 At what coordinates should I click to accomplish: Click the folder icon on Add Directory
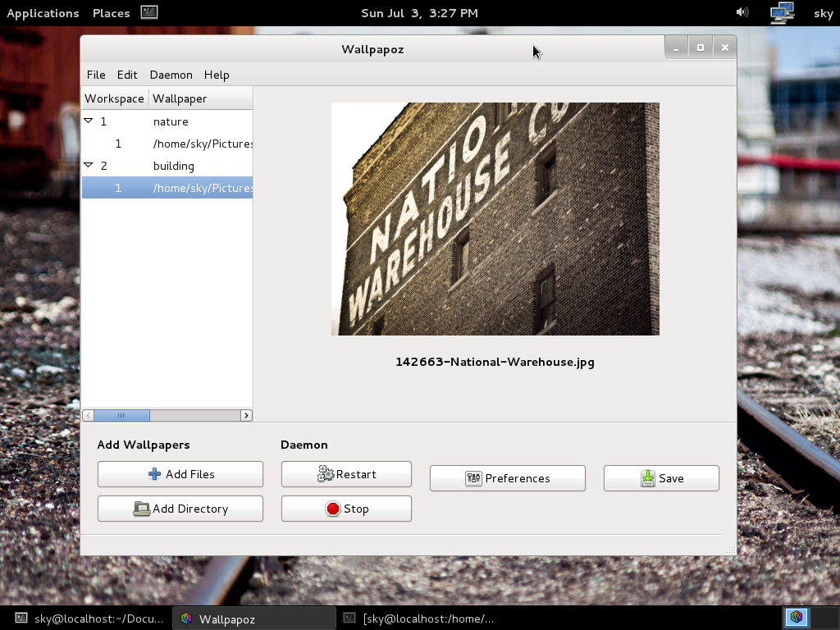click(x=142, y=509)
